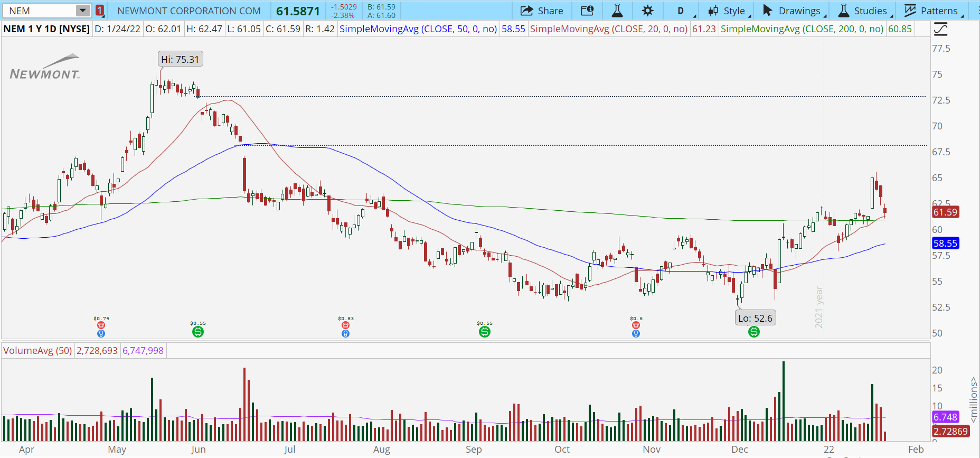
Task: Click the VolumeAvg (50) study label
Action: tap(37, 350)
